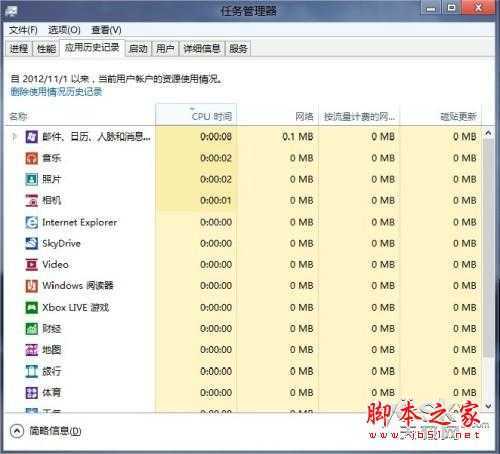
Task: Switch to the 服务 tab
Action: point(238,49)
